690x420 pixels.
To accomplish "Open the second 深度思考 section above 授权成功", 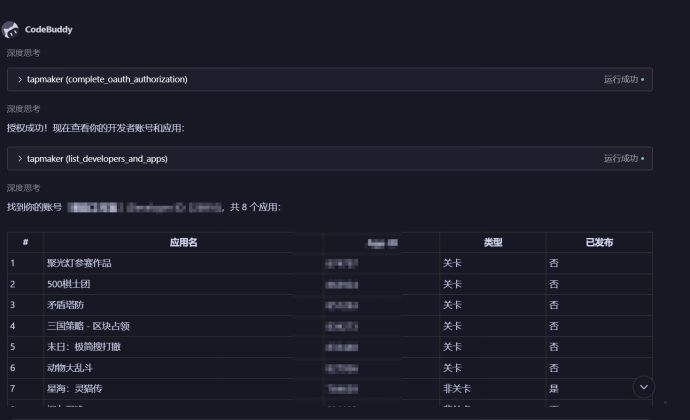I will (23, 109).
